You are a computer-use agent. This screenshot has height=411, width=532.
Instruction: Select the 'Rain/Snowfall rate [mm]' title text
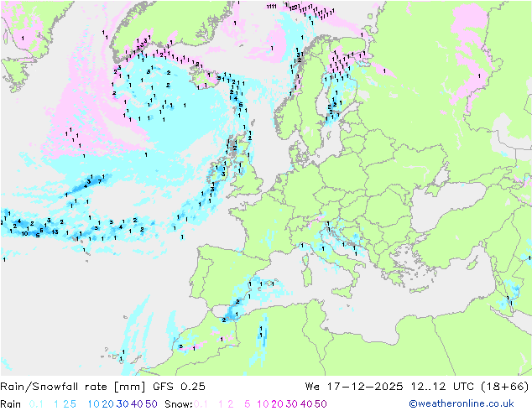tap(73, 387)
